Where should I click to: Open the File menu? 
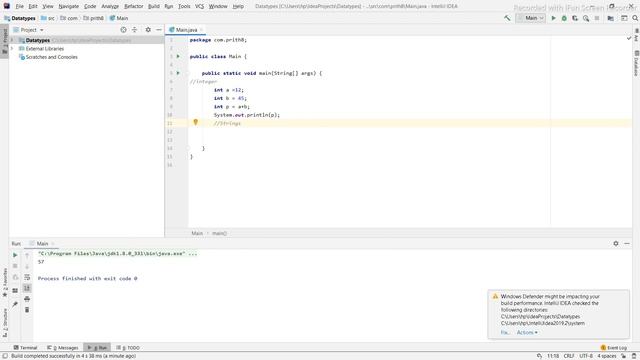20,6
